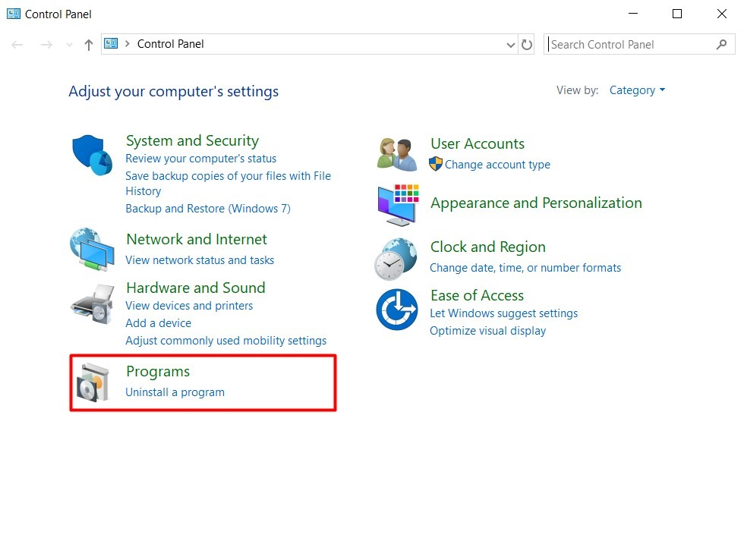Minimize the Control Panel window
This screenshot has width=744, height=560.
click(x=633, y=14)
